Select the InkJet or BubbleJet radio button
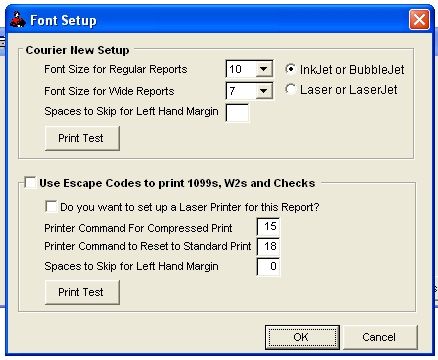 pos(290,69)
